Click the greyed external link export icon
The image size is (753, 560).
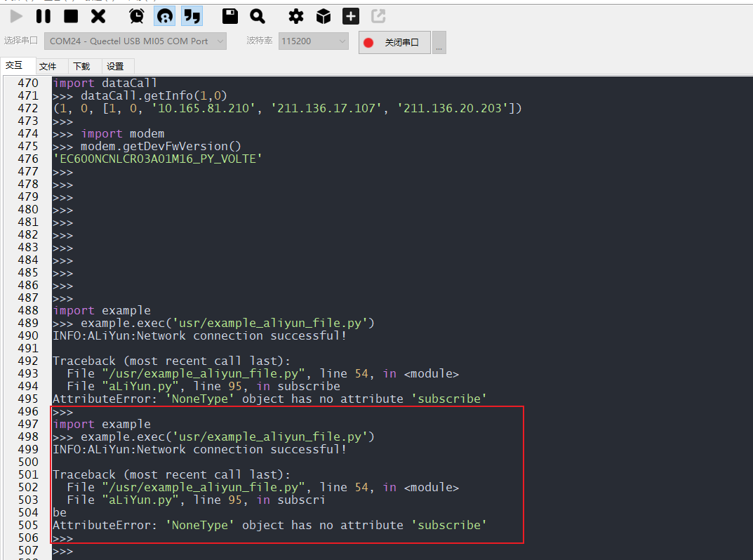click(x=378, y=16)
